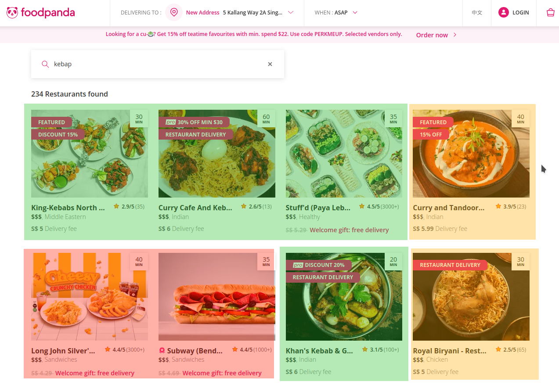The height and width of the screenshot is (392, 559).
Task: Click the $$$, Chicken cuisine text
Action: (x=430, y=360)
